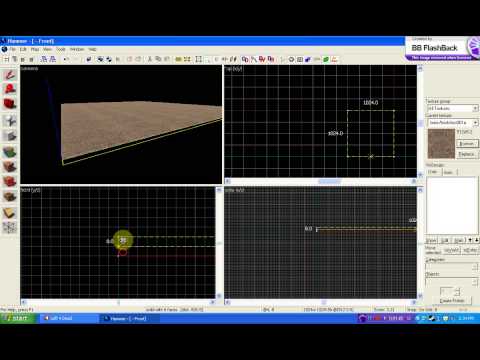Click the load window state icon
The width and height of the screenshot is (480, 360).
coord(44,59)
